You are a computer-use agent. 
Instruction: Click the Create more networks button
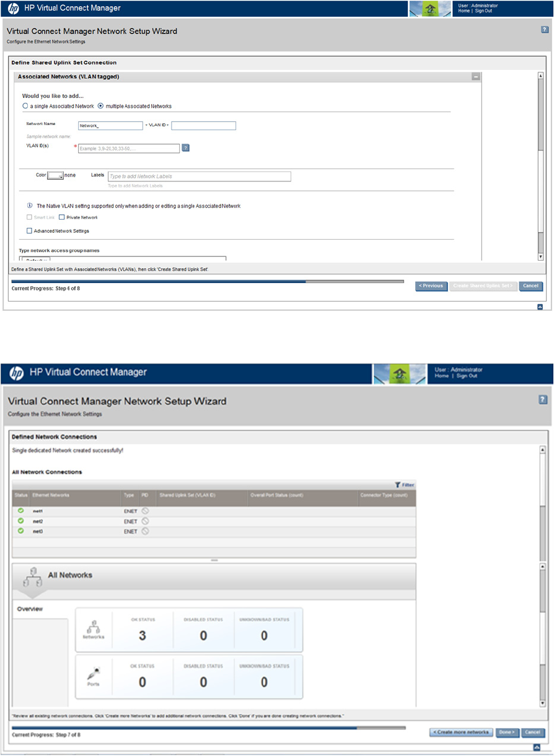(461, 732)
